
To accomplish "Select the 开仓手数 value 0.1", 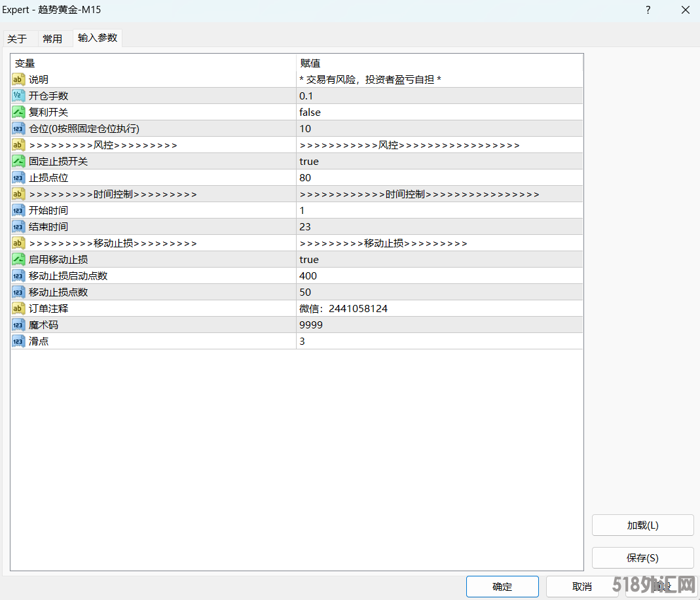I will tap(306, 96).
